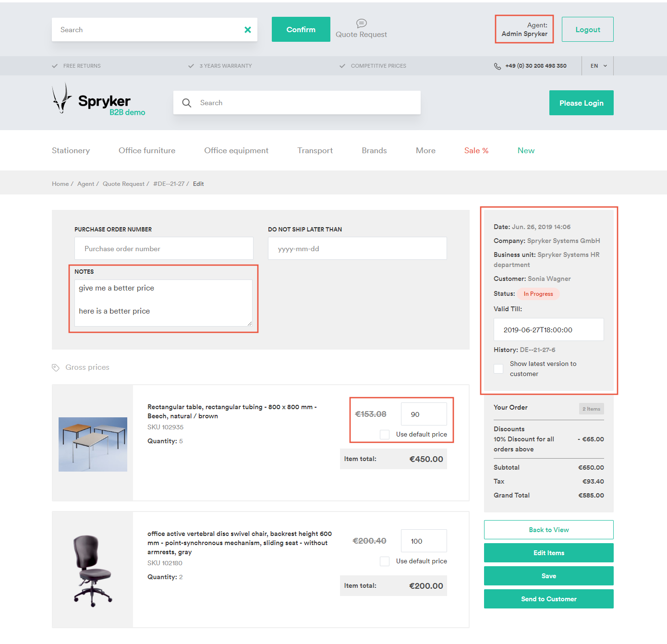Click the SKU 102935 text
This screenshot has height=644, width=667.
166,427
